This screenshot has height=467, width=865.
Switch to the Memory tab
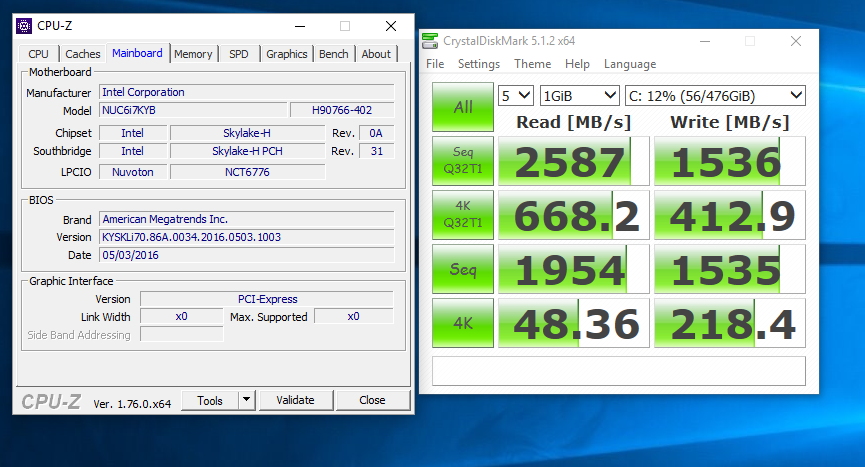click(x=193, y=54)
